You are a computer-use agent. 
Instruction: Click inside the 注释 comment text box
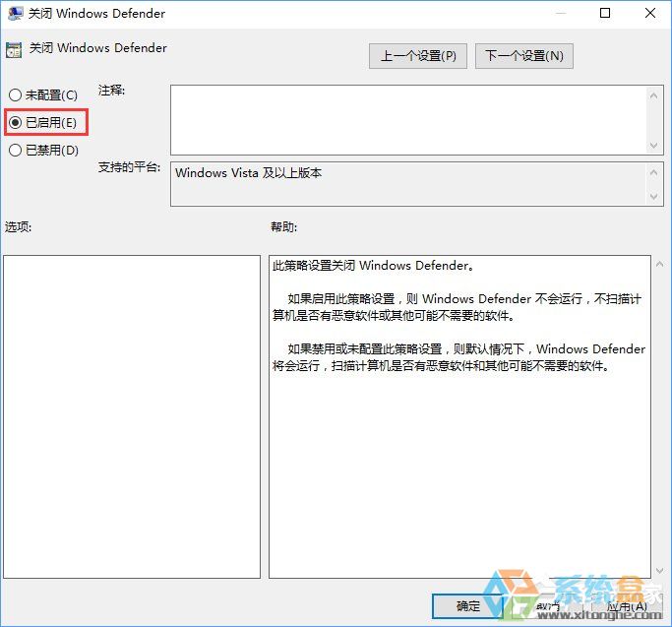click(408, 120)
